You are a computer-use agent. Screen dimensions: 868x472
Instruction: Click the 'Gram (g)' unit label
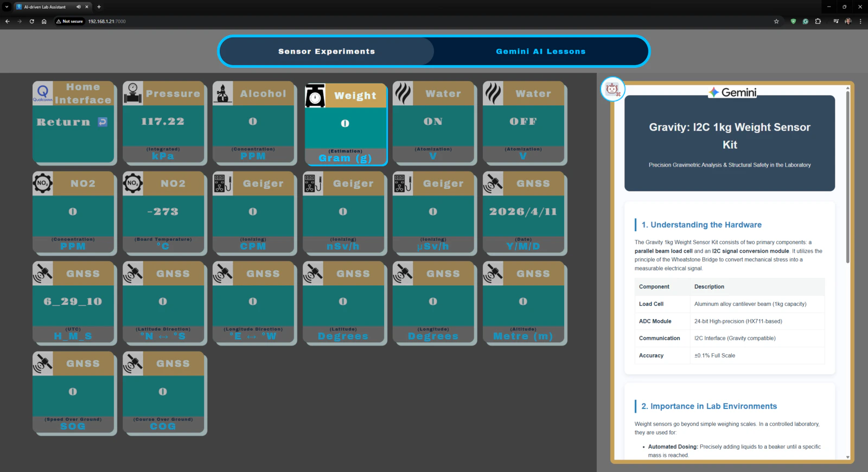pyautogui.click(x=345, y=158)
